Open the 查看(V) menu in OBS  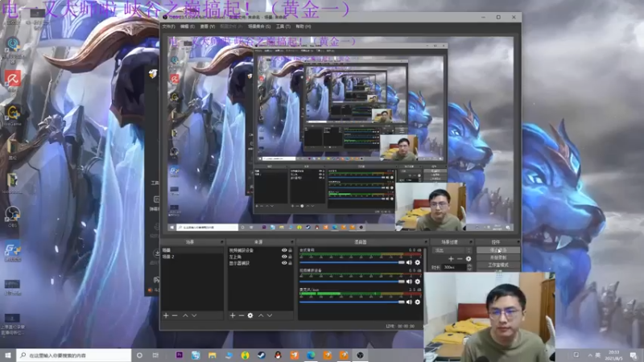tap(208, 27)
